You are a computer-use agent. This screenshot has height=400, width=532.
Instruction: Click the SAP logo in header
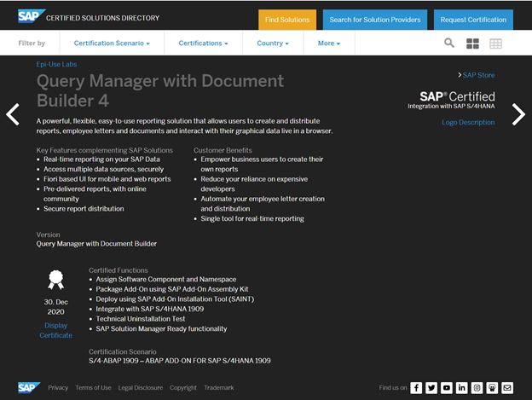pos(32,16)
